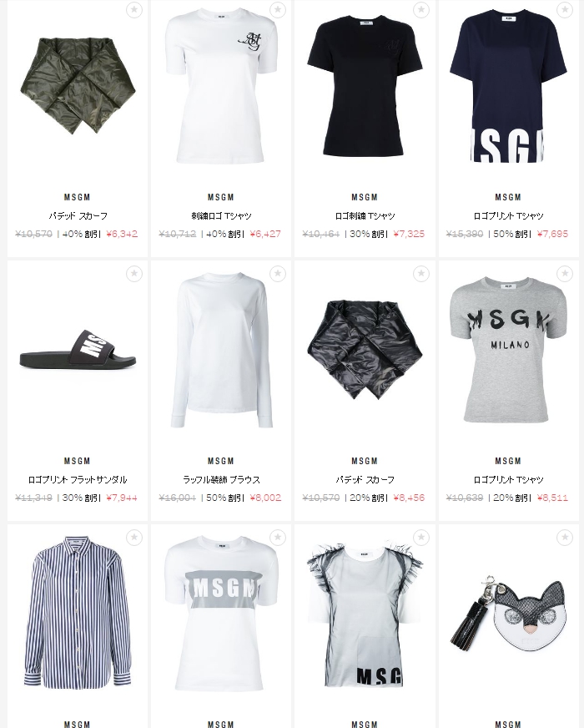The height and width of the screenshot is (728, 584).
Task: Toggle wishlist star on slide sandal
Action: (x=134, y=274)
